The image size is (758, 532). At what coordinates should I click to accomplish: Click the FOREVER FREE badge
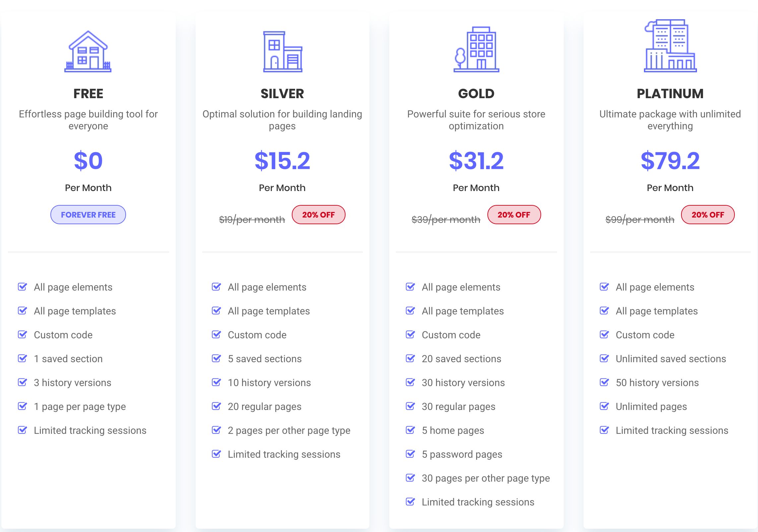[x=88, y=215]
